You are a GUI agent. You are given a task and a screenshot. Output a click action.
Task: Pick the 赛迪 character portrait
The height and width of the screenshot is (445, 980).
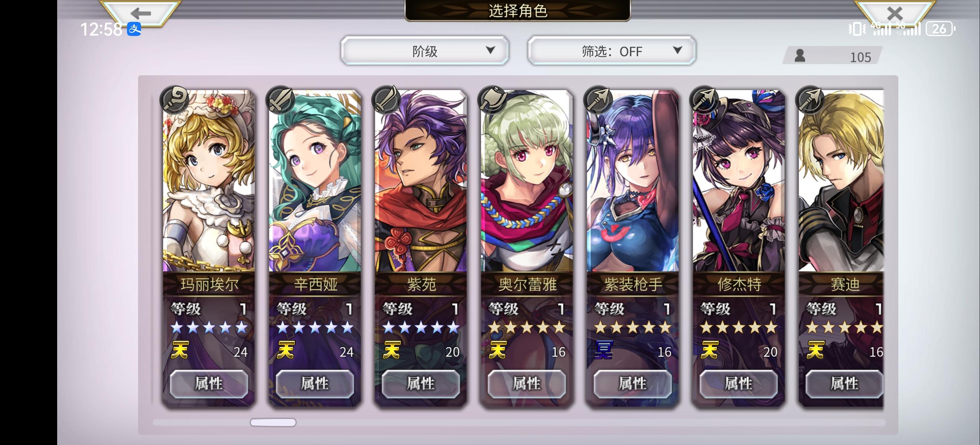(x=841, y=181)
